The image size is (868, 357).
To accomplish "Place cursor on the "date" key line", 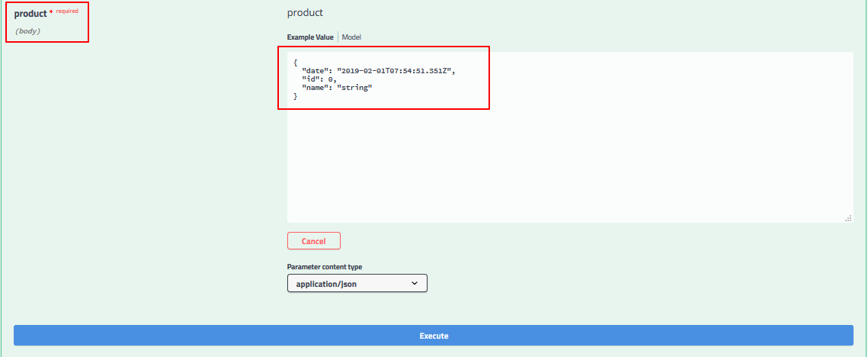I will (317, 70).
